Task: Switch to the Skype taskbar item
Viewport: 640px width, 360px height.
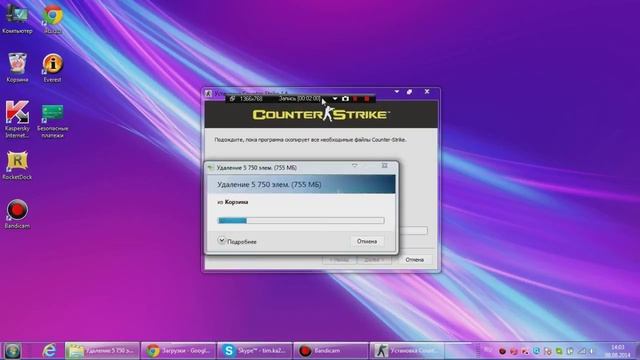Action: tap(254, 351)
